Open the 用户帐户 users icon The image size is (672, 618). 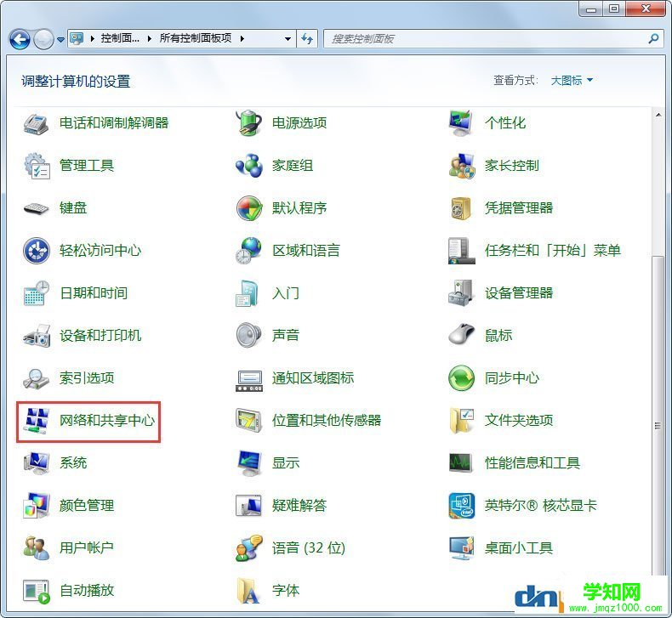pyautogui.click(x=36, y=547)
